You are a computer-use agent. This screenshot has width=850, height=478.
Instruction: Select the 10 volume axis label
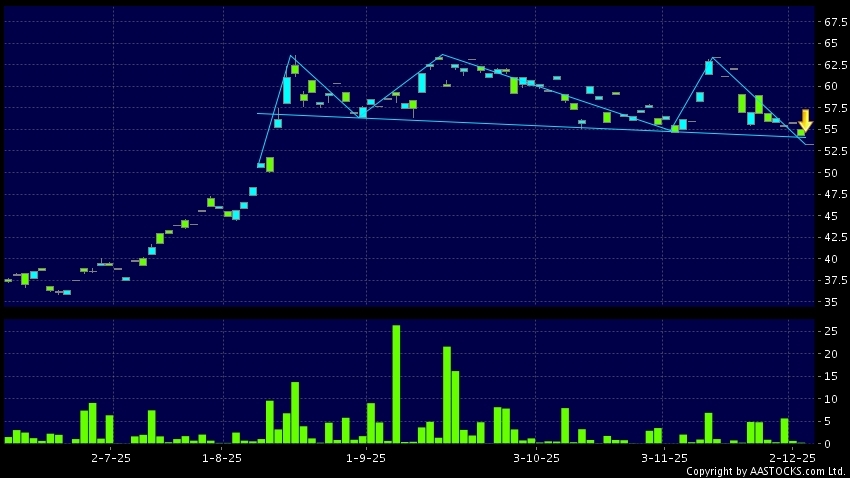[x=832, y=398]
